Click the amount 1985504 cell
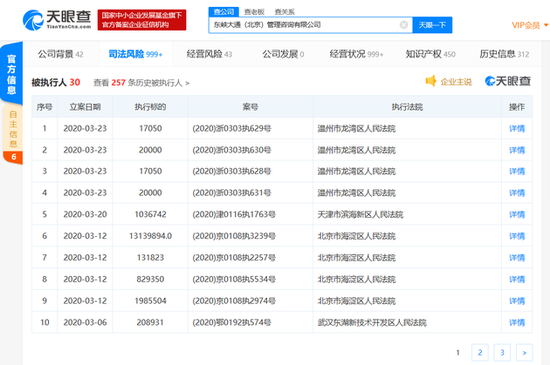This screenshot has width=550, height=365. click(x=150, y=301)
